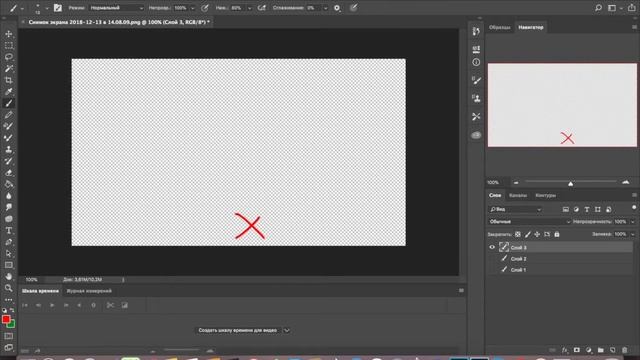
Task: Click the split-at-playhead scissors in timeline
Action: [x=110, y=305]
